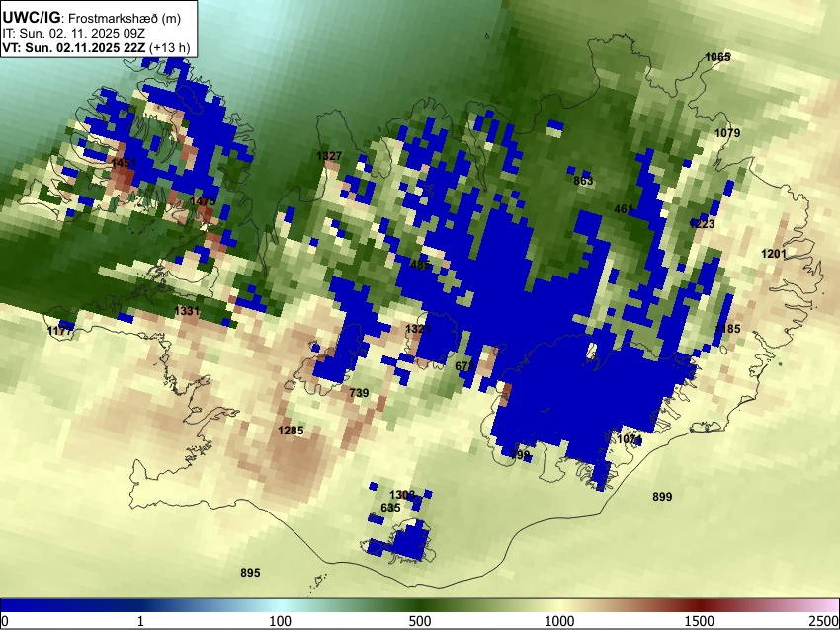Viewport: 840px width, 630px height.
Task: Click the value label 1475
Action: pyautogui.click(x=203, y=201)
